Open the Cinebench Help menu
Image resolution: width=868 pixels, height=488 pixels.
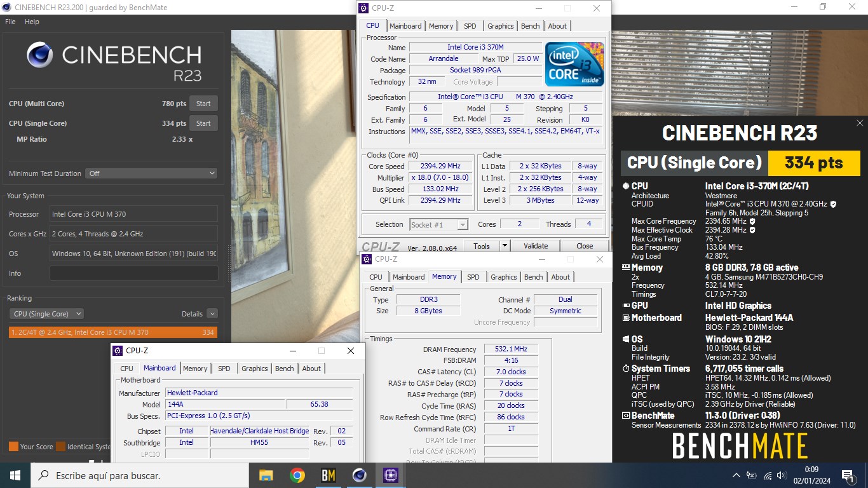coord(32,22)
